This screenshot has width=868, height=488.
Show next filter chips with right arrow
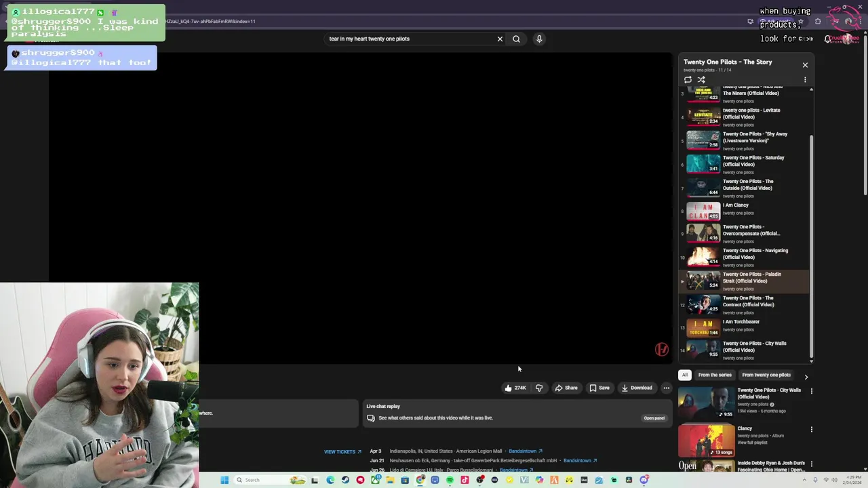[x=806, y=376]
